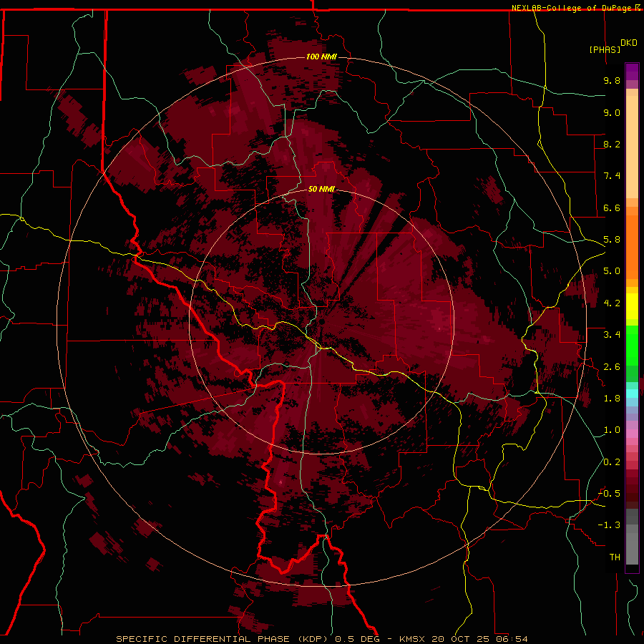The width and height of the screenshot is (644, 644).
Task: Click the 8.2 value on the scale
Action: (612, 144)
